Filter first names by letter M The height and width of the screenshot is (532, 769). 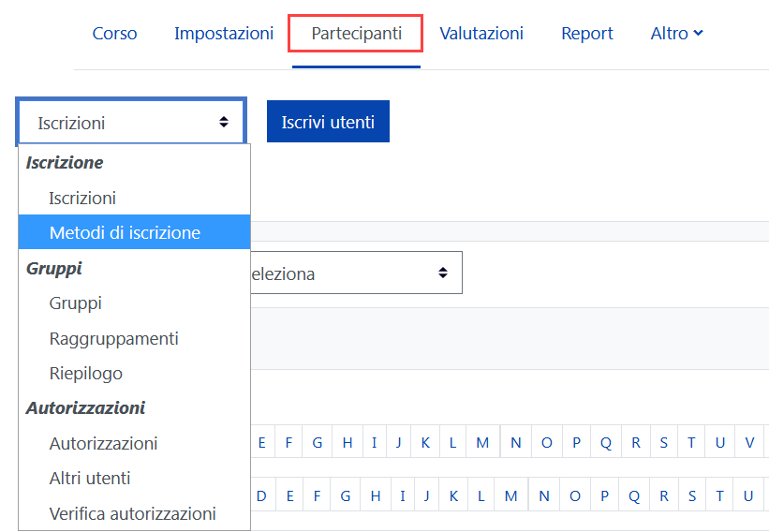tap(482, 442)
